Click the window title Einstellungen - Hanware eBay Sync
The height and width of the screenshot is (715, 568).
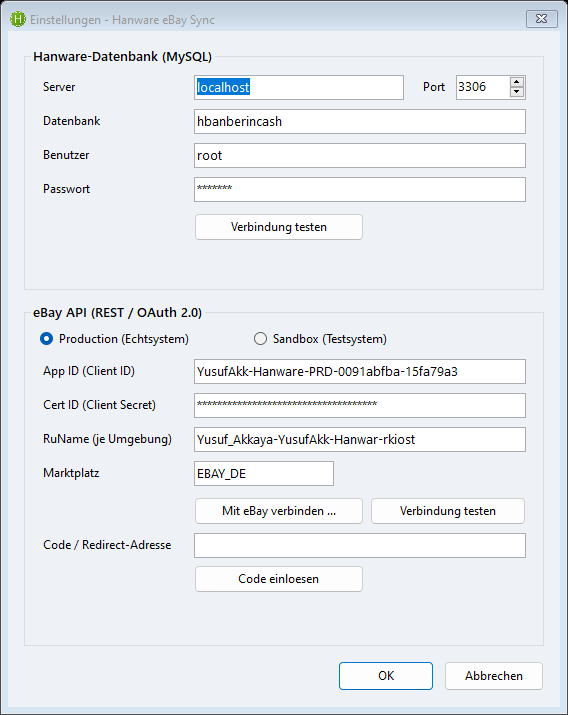(x=122, y=20)
